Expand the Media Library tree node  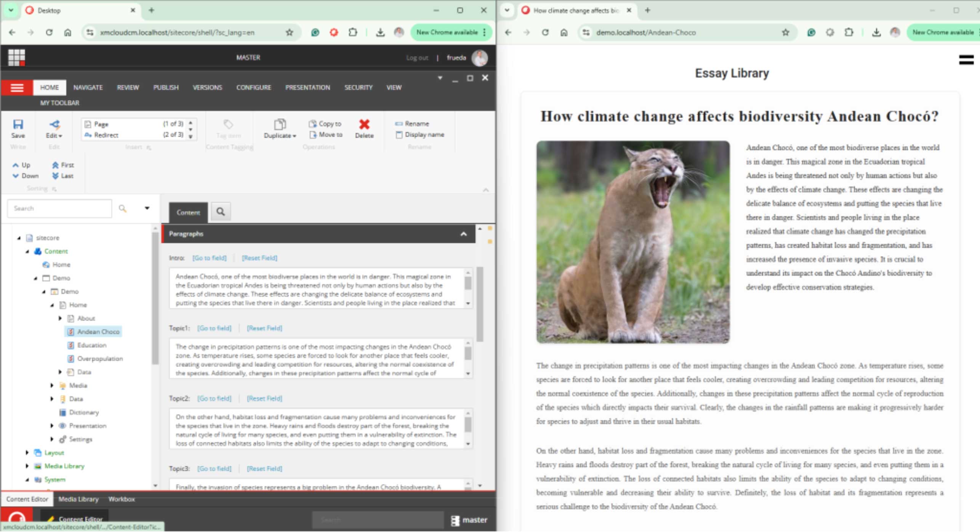[27, 466]
